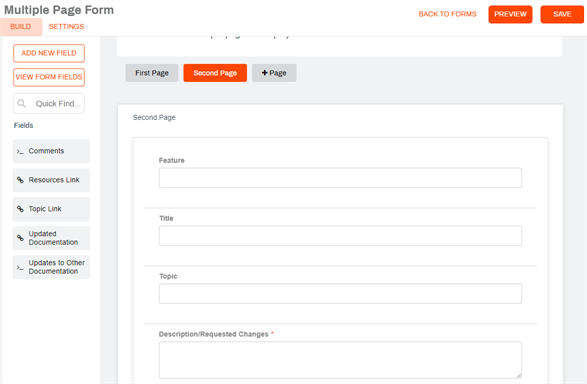Select the Updated Documentation field item
Viewport: 587px width, 384px height.
click(51, 238)
